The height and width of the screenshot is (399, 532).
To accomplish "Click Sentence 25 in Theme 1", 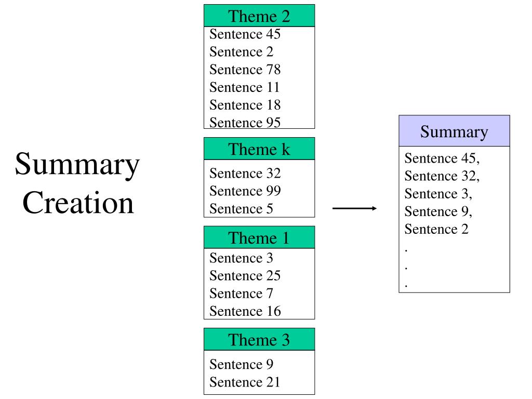I will (x=245, y=275).
